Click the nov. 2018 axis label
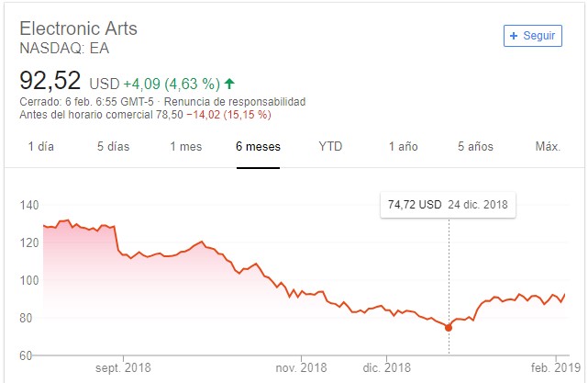Viewport: 588px width, 383px height. (302, 367)
